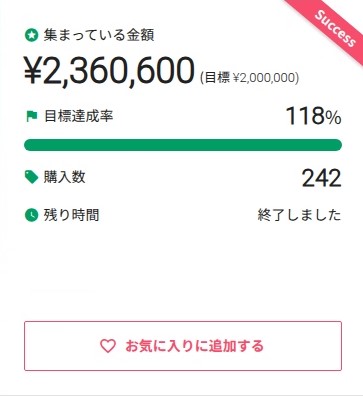Viewport: 363px width, 396px height.
Task: Click the 集まっている金額 label
Action: [99, 35]
